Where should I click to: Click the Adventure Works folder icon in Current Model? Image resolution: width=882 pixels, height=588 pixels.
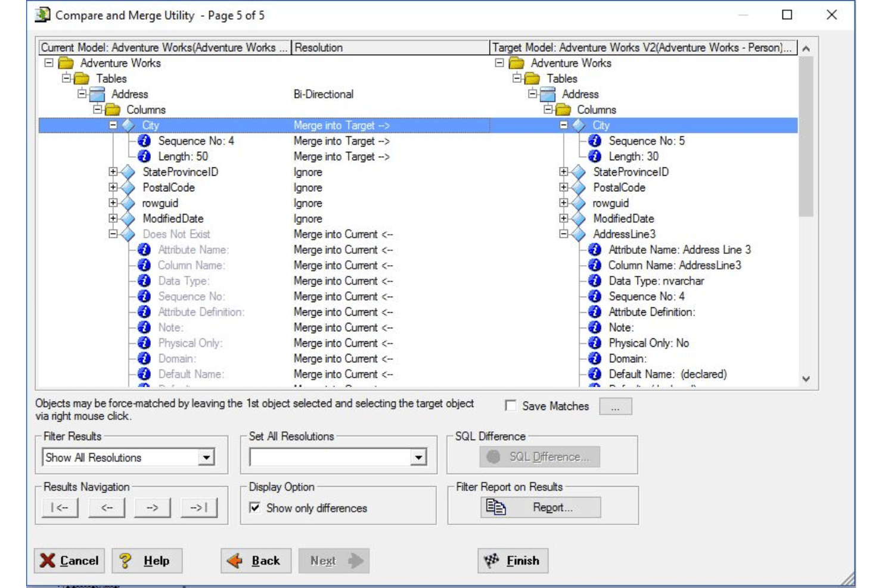(x=66, y=63)
